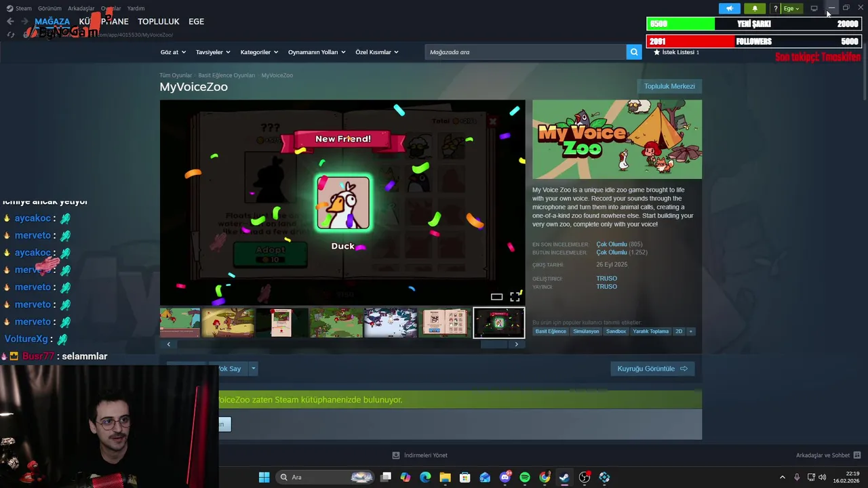Open Spotify from the taskbar
Screen dimensions: 868x488
tap(525, 477)
